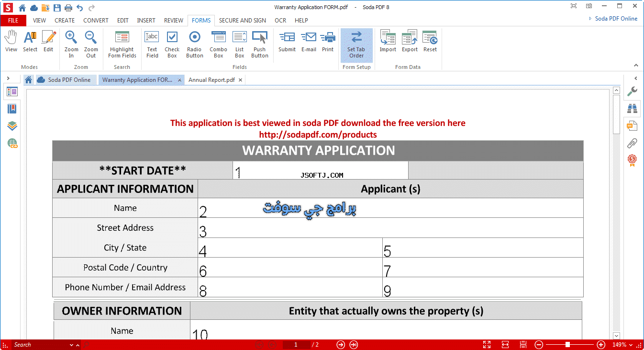
Task: Close the Annual Report.pdf tab
Action: pyautogui.click(x=240, y=80)
